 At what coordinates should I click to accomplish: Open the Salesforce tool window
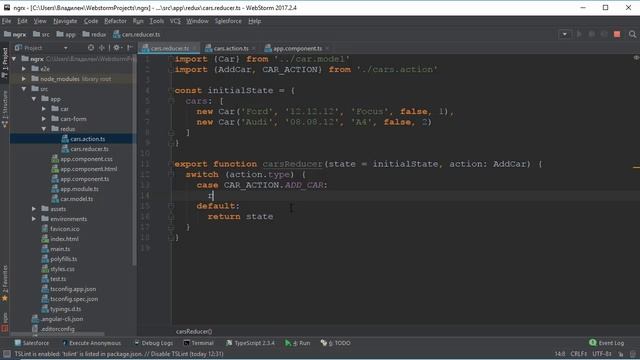(x=31, y=343)
